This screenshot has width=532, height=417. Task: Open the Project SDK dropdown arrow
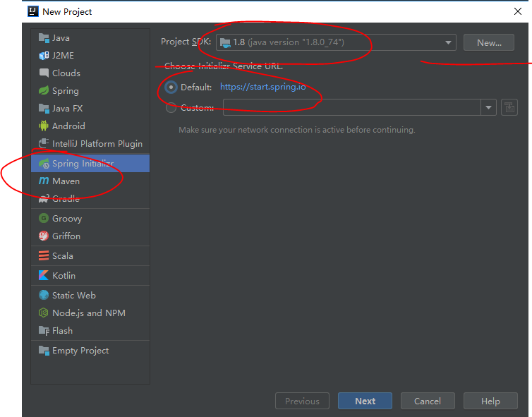tap(448, 43)
